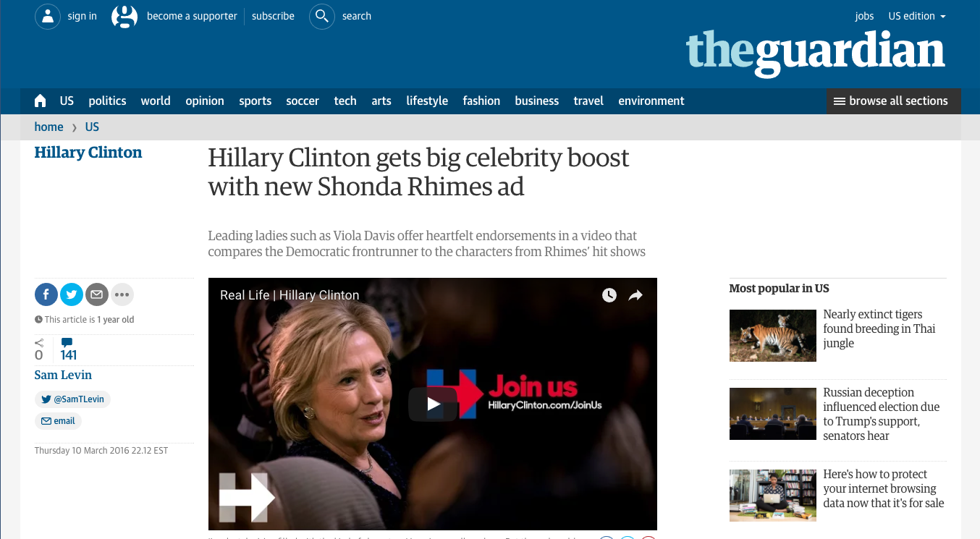The width and height of the screenshot is (980, 539).
Task: Play the Real Life Hillary Clinton video
Action: (x=433, y=404)
